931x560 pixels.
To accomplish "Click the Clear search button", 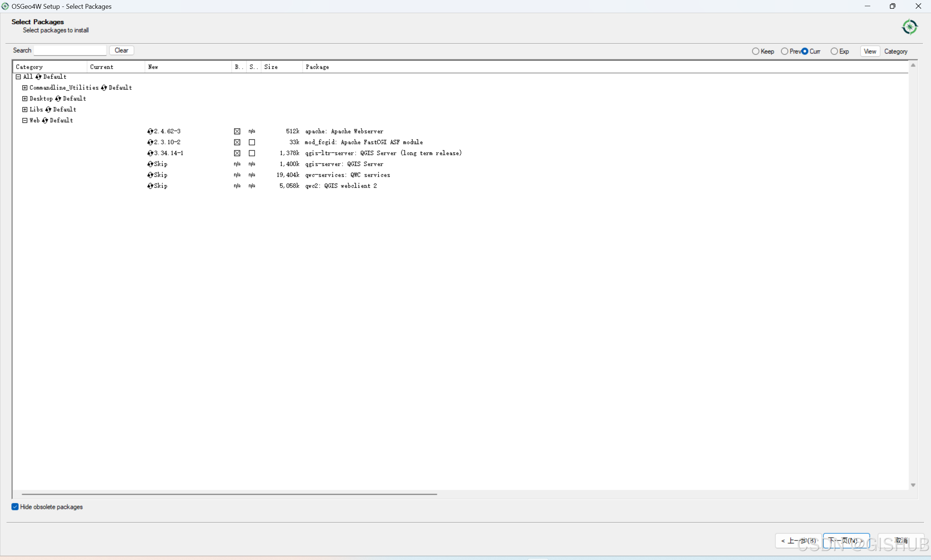I will [x=121, y=50].
